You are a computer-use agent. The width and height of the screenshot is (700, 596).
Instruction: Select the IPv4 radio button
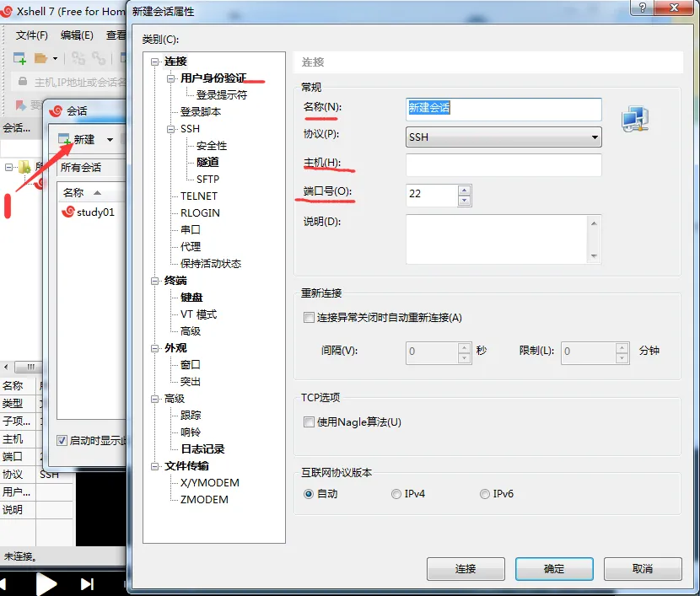(x=396, y=494)
